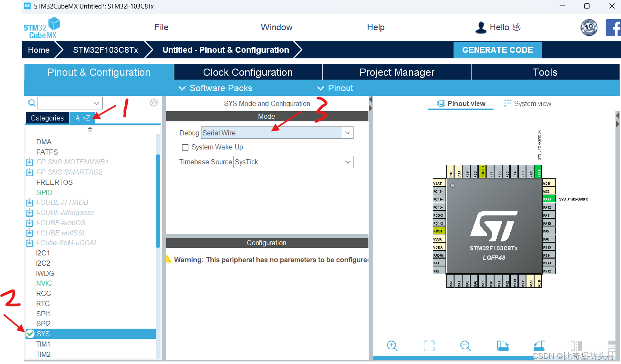This screenshot has height=364, width=621.
Task: Switch to the Tools tab
Action: click(545, 72)
